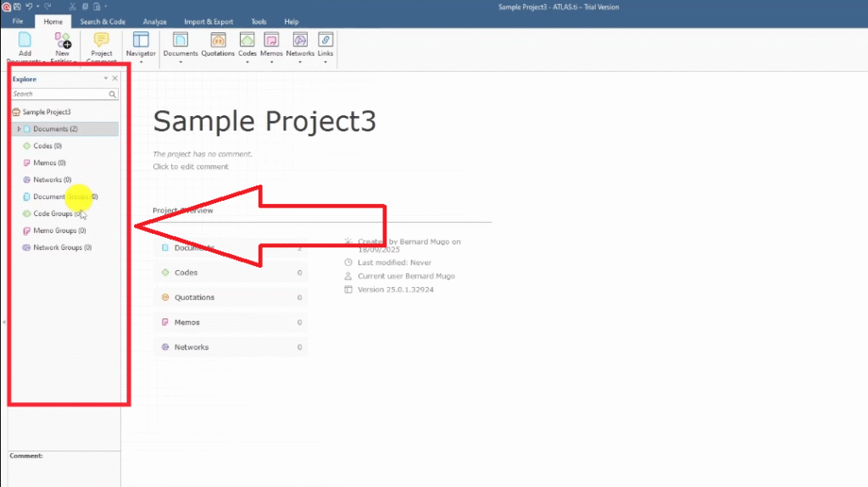Open the Analyze ribbon tab

click(x=155, y=21)
